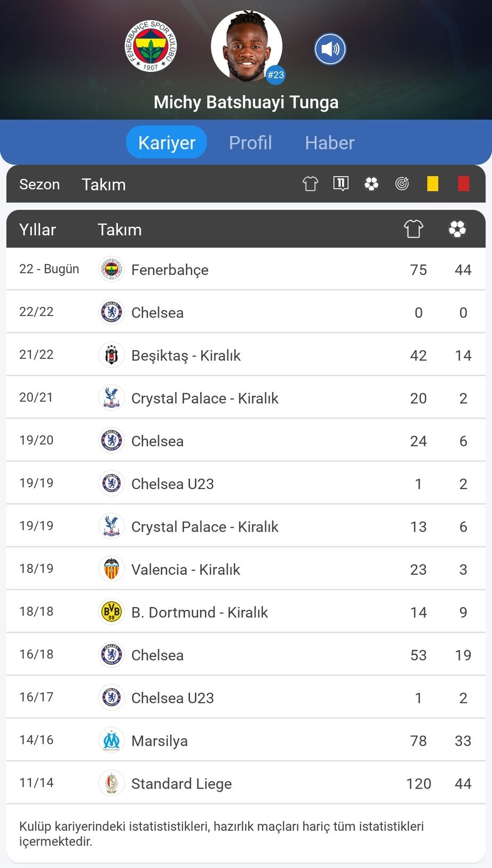This screenshot has width=492, height=868.
Task: Click the starting eleven icon in Sezon bar
Action: click(340, 184)
